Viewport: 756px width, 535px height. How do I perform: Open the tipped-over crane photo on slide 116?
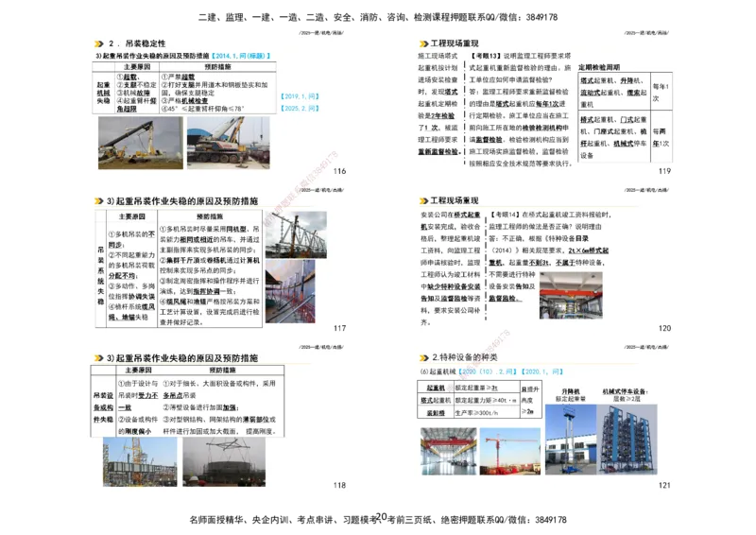point(141,143)
